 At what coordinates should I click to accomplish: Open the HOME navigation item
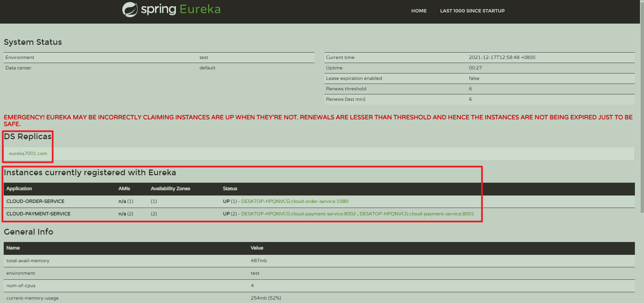click(x=419, y=11)
